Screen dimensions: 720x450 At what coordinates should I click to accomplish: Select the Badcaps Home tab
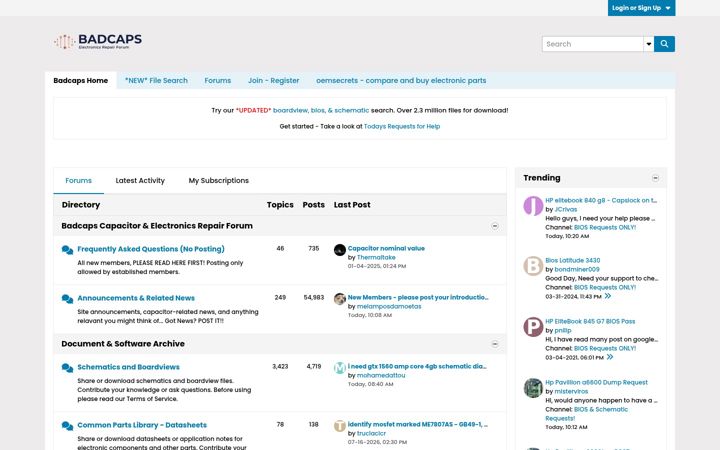point(81,80)
